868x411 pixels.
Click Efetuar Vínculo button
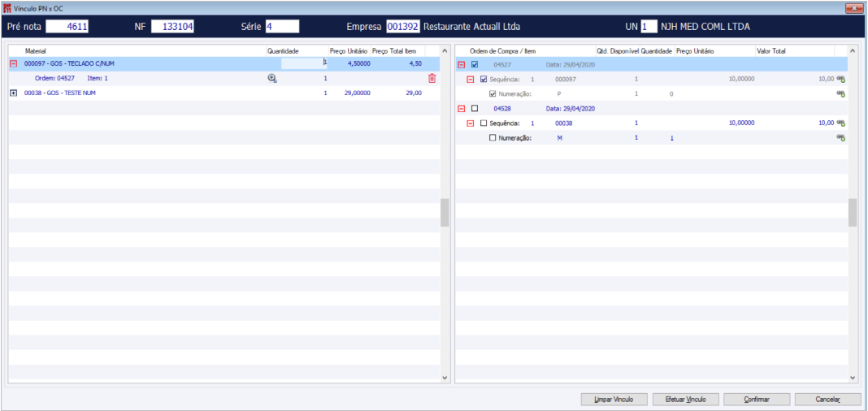click(x=685, y=399)
